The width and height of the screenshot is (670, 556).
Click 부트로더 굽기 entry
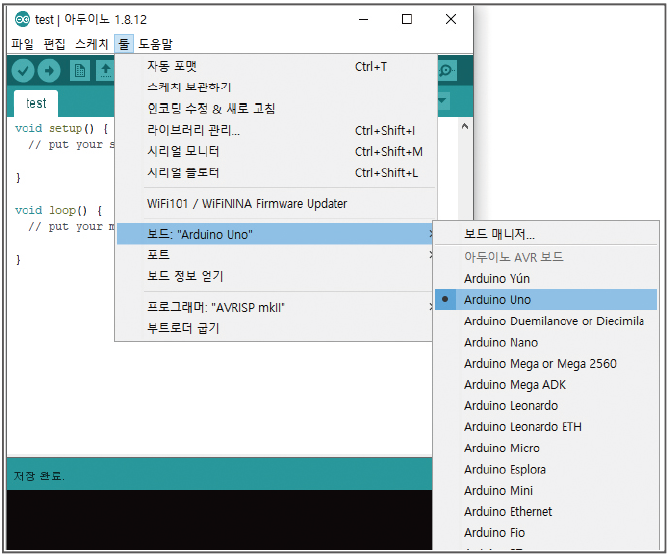click(276, 328)
